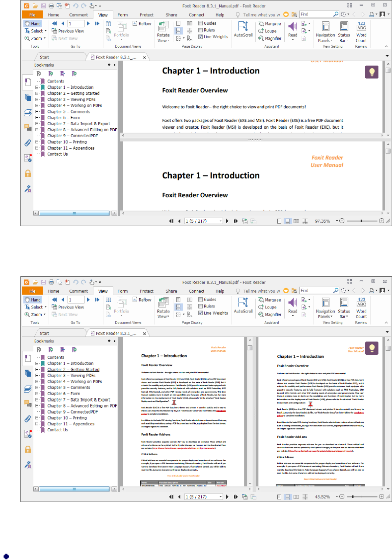Click Read aloud icon in lower window
The image size is (392, 560).
[x=293, y=307]
